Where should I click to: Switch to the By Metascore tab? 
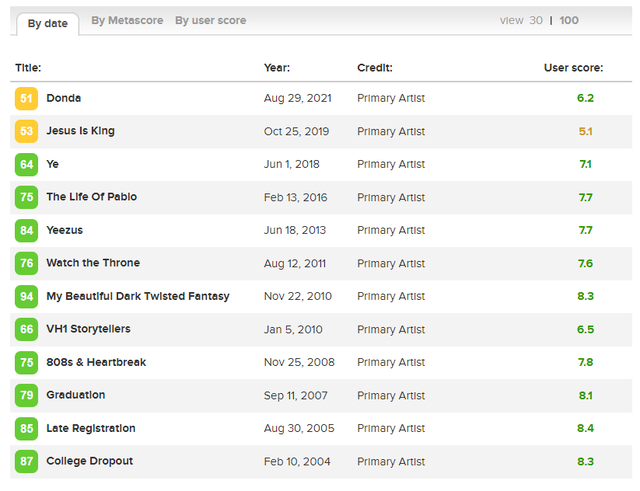[127, 20]
